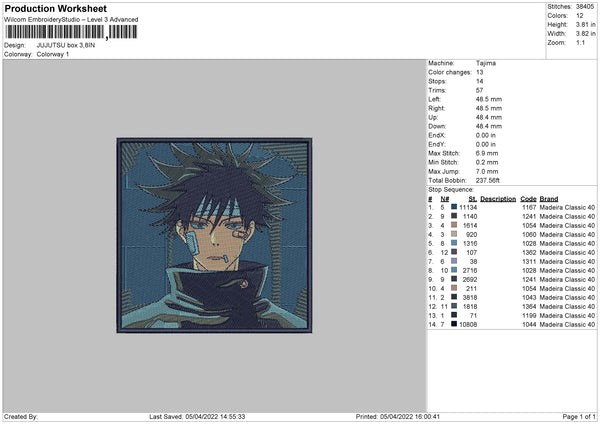The height and width of the screenshot is (424, 600).
Task: Click the Zoom value 1:1
Action: [580, 42]
